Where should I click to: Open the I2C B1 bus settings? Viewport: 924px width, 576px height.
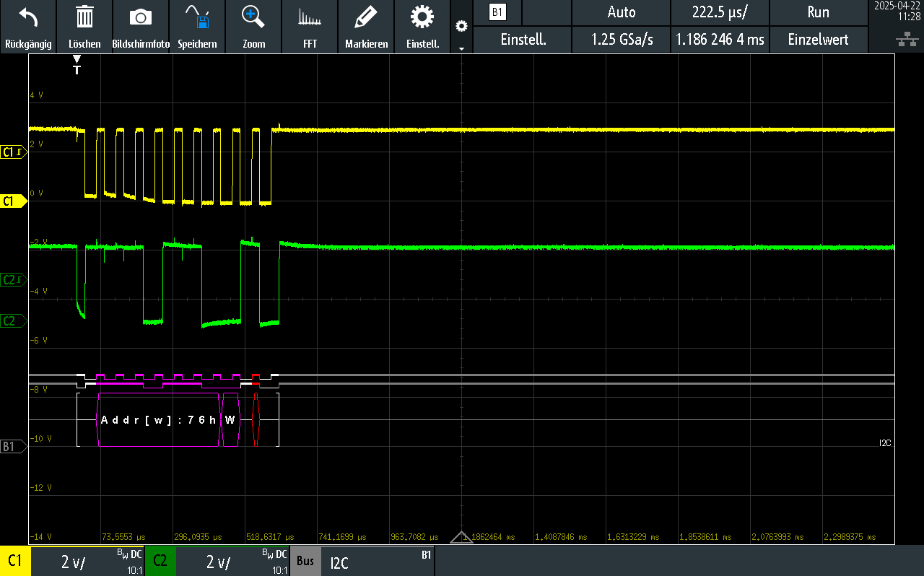pos(377,561)
